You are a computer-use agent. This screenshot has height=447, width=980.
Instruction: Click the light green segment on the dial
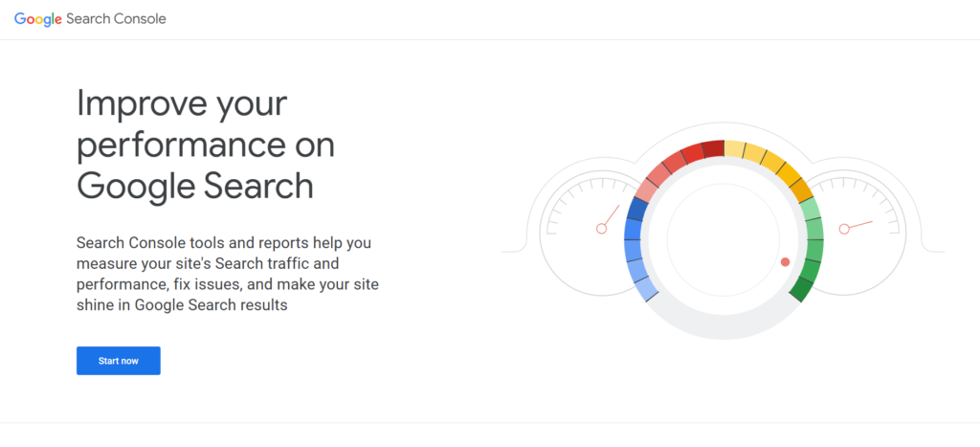point(810,209)
